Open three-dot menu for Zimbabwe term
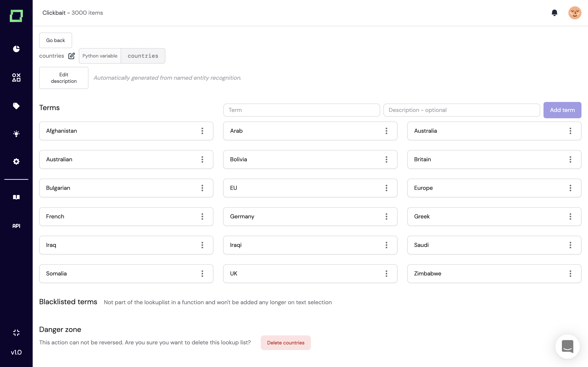Viewport: 588px width, 367px height. click(570, 274)
